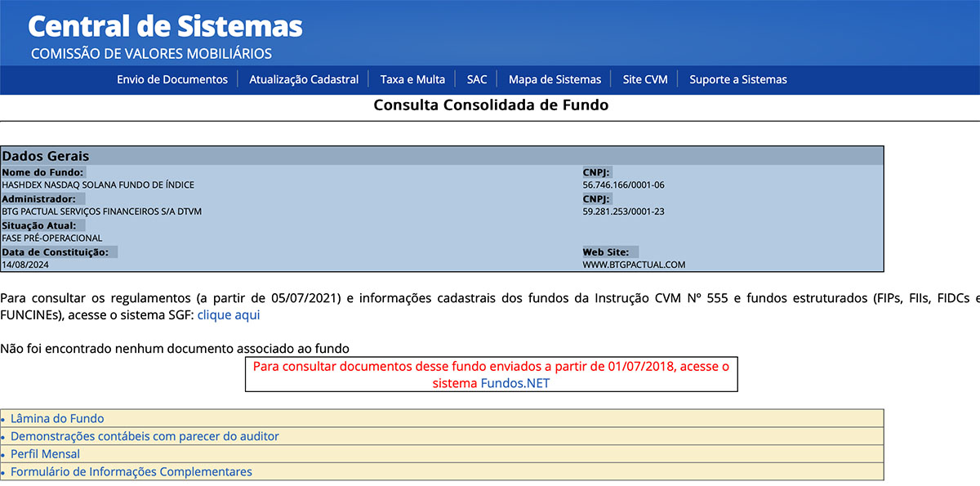Open the Taxa e Multa menu
Image resolution: width=980 pixels, height=486 pixels.
tap(412, 79)
